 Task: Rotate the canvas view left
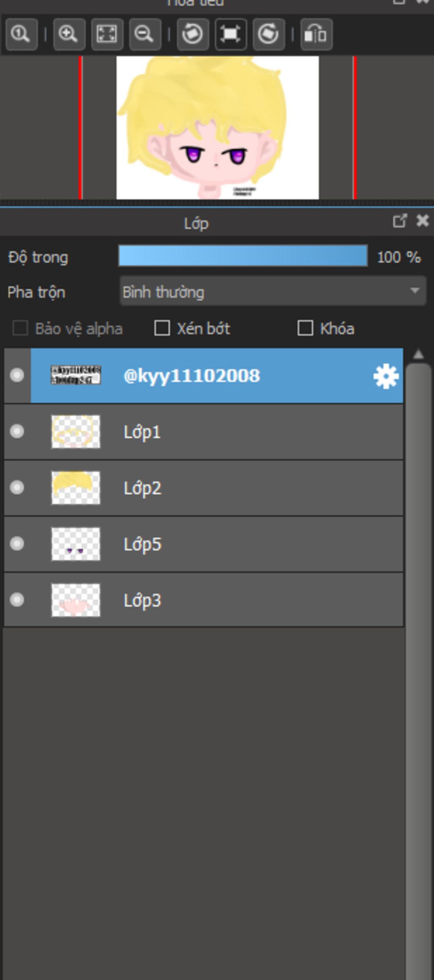(192, 34)
